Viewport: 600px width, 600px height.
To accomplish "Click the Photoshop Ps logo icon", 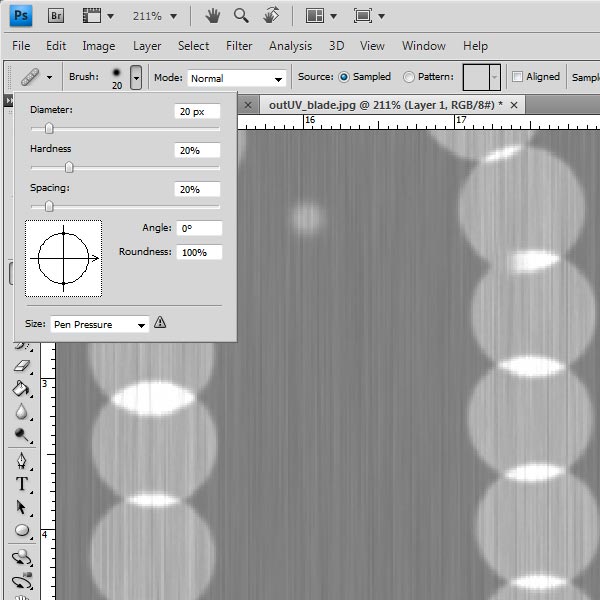I will 21,16.
